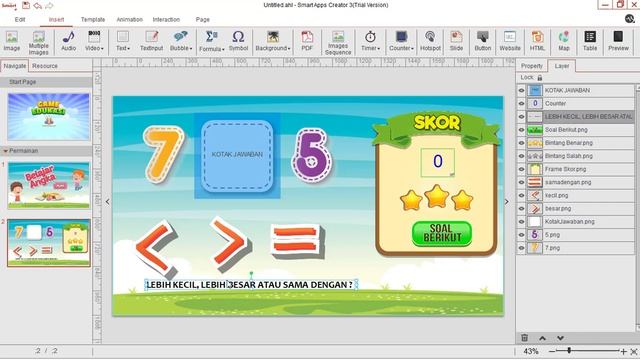The width and height of the screenshot is (640, 360).
Task: Switch to the Interaction tab
Action: [166, 20]
